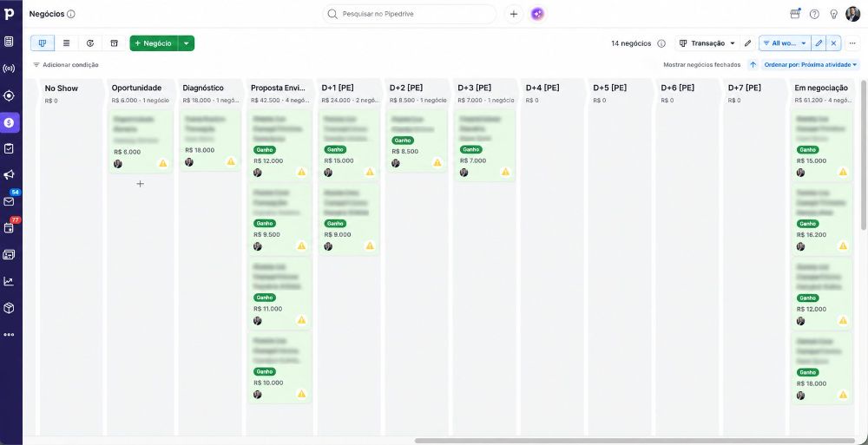
Task: Edit the active filter pencil icon
Action: coord(819,43)
